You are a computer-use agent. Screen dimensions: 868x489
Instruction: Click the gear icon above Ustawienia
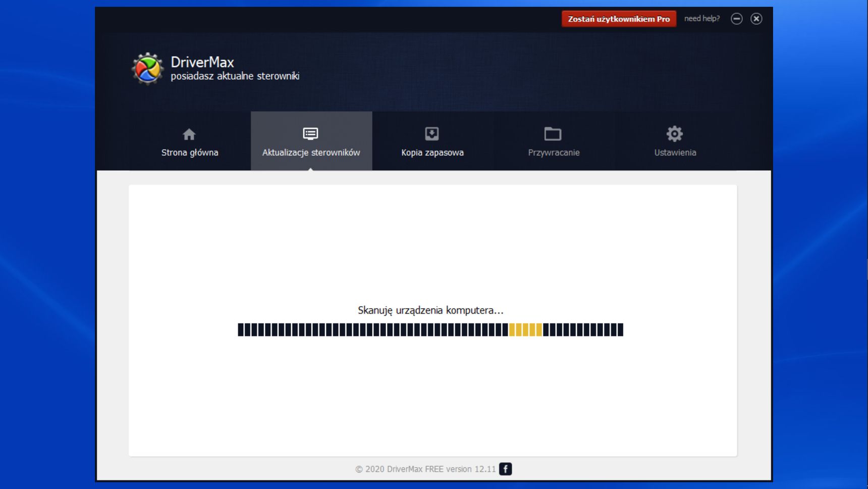click(x=675, y=134)
